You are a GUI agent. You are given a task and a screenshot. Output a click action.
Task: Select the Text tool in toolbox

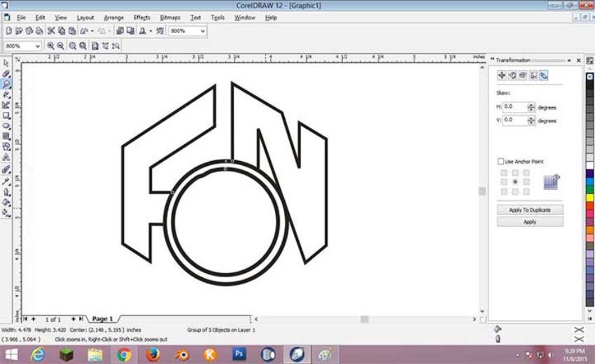[6, 157]
